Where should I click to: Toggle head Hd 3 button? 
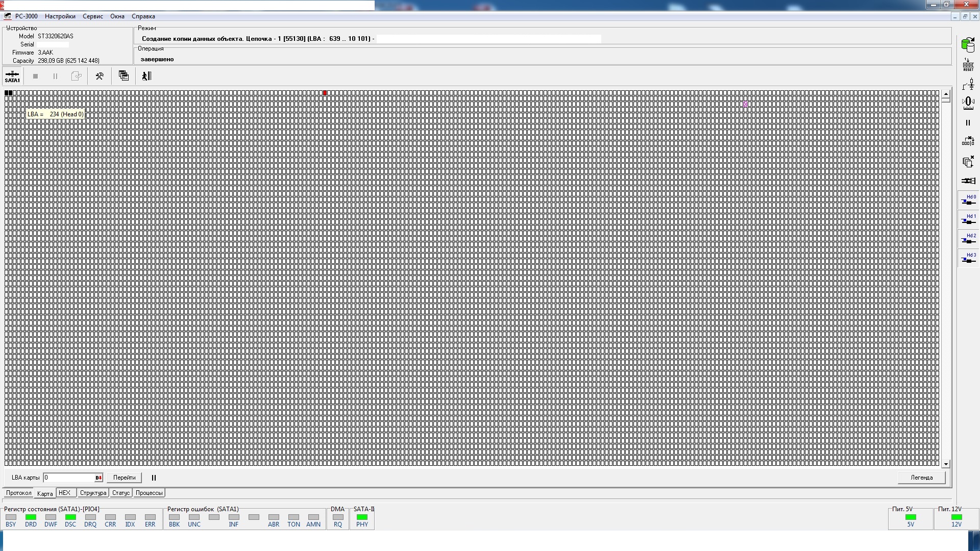pos(968,258)
